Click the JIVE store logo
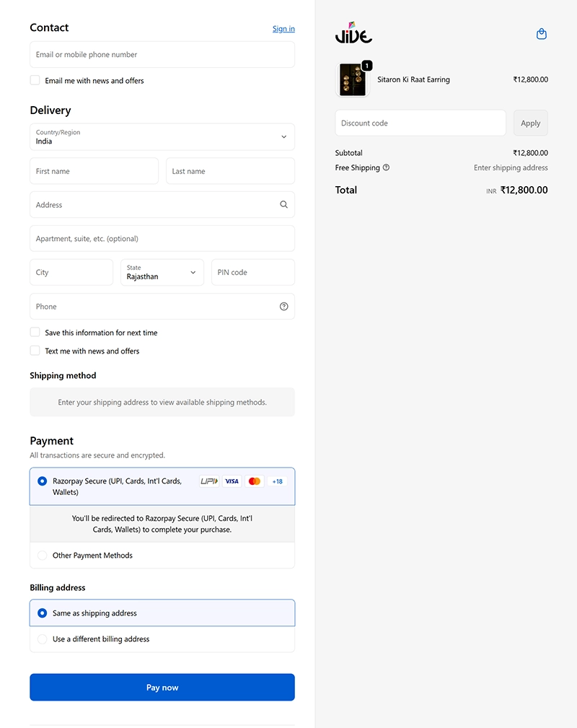The height and width of the screenshot is (728, 577). [x=353, y=32]
